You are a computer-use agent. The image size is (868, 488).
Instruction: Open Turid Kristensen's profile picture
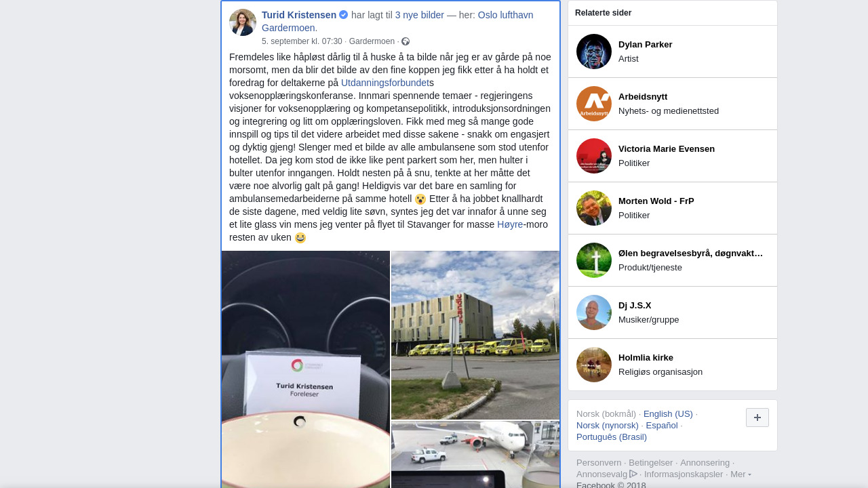(x=243, y=22)
